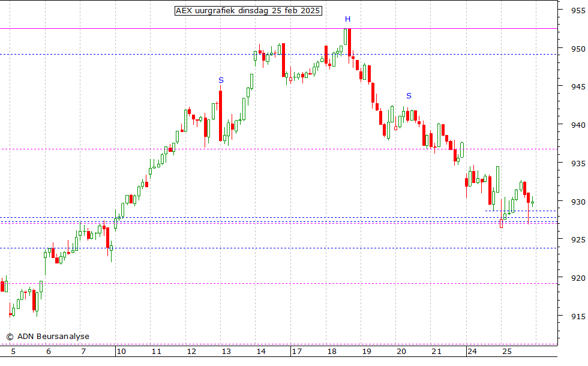Click the 'H' head marker above the peak
The width and height of the screenshot is (588, 366).
pos(347,19)
